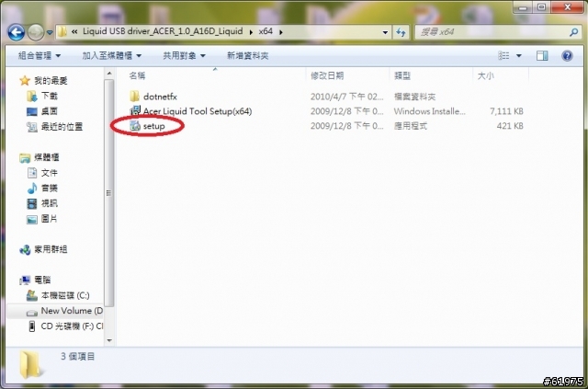Open the 組合管理 menu

coord(40,56)
